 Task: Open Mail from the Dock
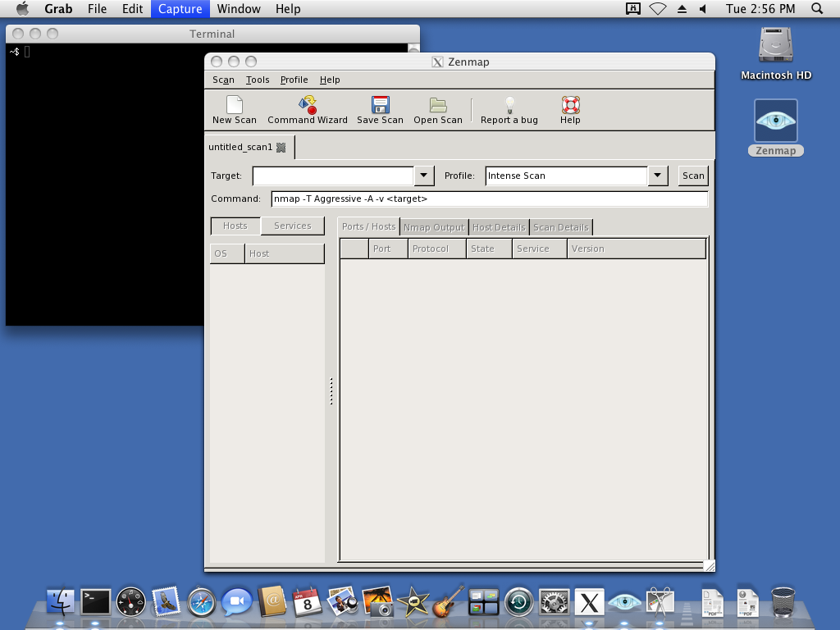tap(166, 601)
